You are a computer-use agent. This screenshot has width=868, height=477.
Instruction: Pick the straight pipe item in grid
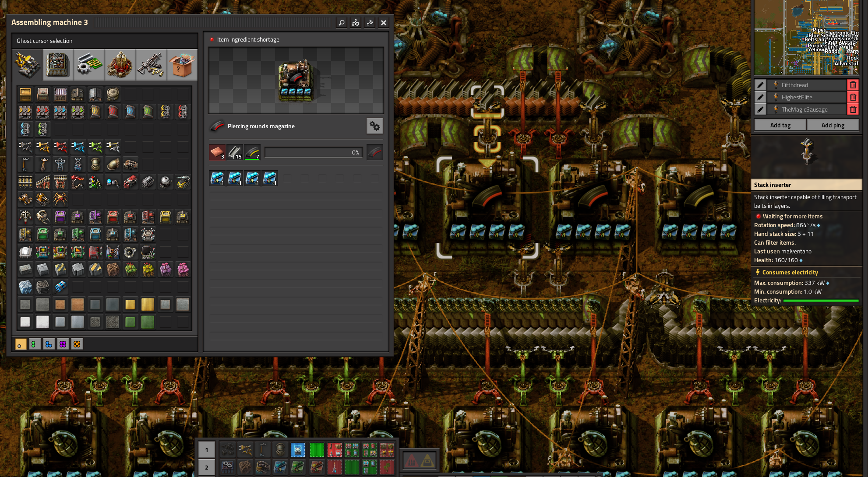pos(95,164)
